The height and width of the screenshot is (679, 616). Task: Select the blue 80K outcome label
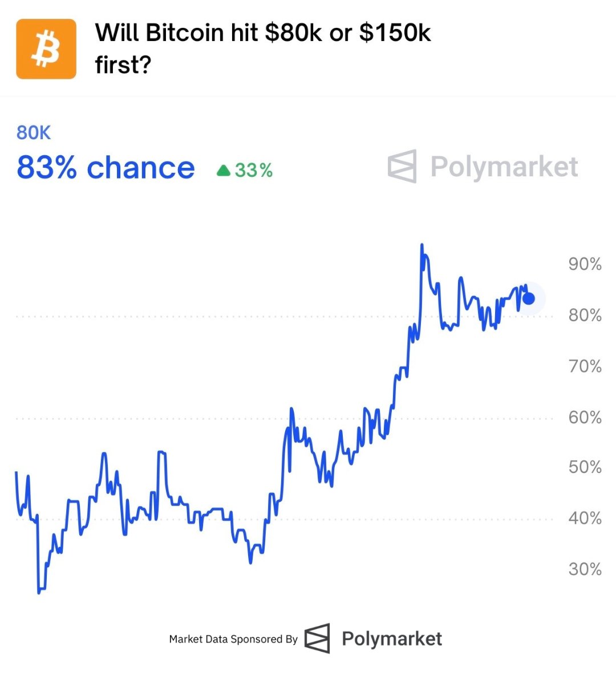(34, 133)
